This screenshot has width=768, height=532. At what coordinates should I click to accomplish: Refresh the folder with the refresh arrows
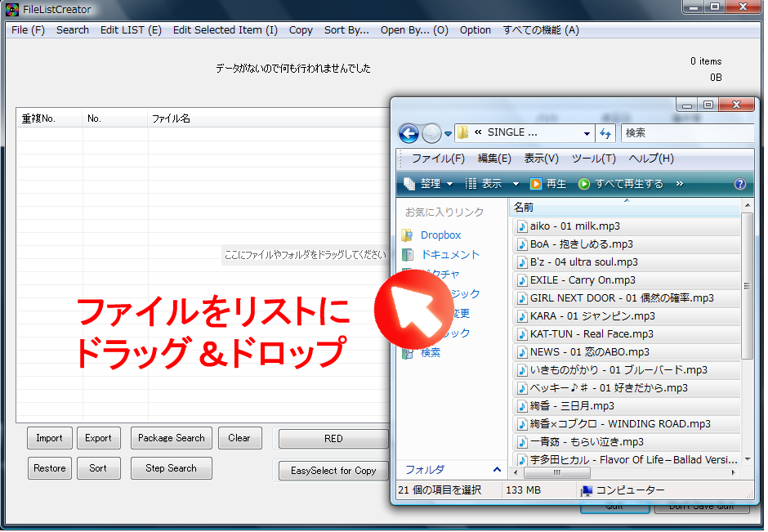coord(605,132)
